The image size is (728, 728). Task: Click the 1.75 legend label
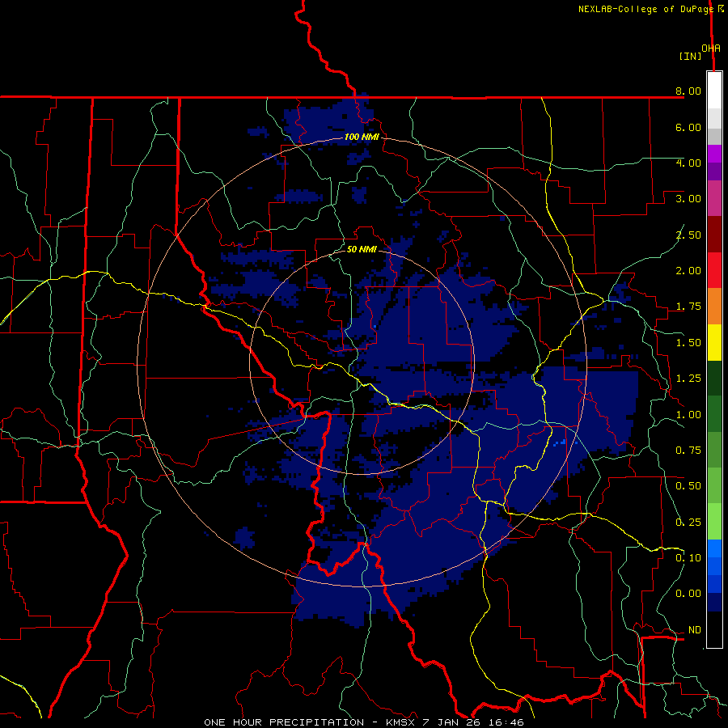pos(688,307)
